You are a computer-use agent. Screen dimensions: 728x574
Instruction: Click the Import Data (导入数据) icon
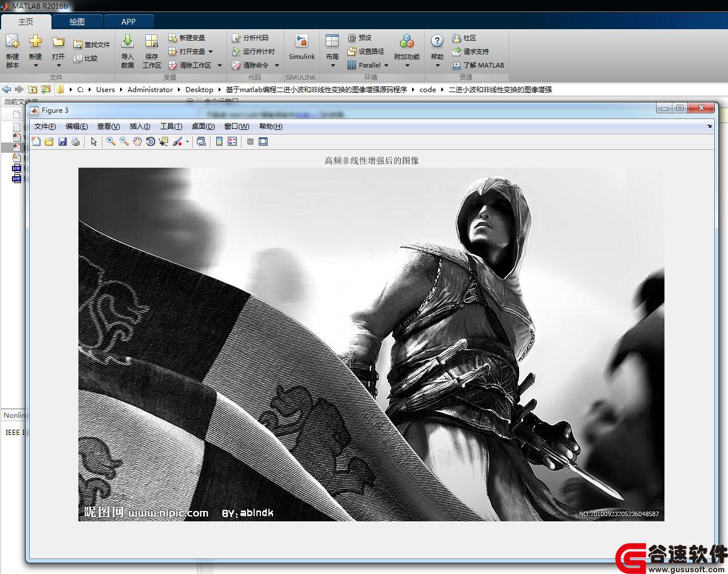128,41
